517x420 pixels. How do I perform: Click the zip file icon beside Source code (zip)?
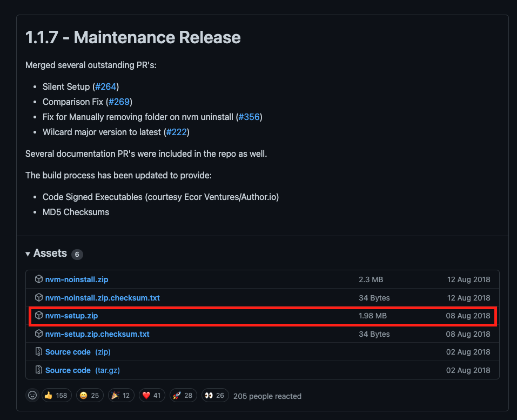pos(38,352)
